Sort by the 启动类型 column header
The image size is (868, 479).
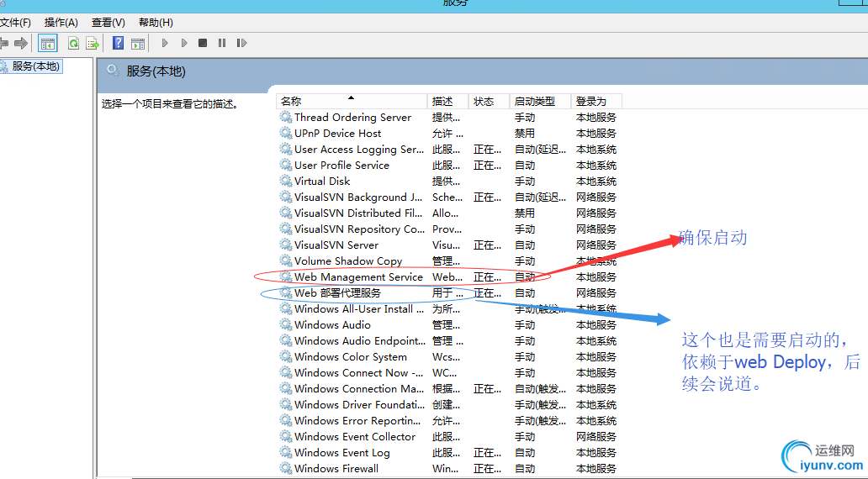click(540, 101)
